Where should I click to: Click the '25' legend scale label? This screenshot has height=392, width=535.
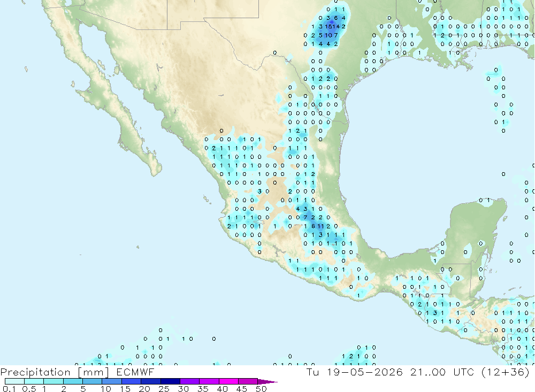(164, 389)
